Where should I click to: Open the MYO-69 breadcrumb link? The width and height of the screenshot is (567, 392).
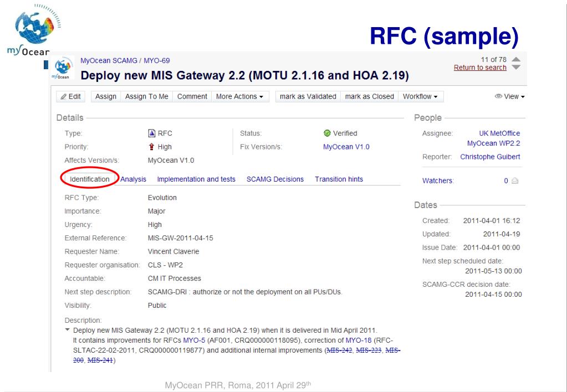(156, 61)
